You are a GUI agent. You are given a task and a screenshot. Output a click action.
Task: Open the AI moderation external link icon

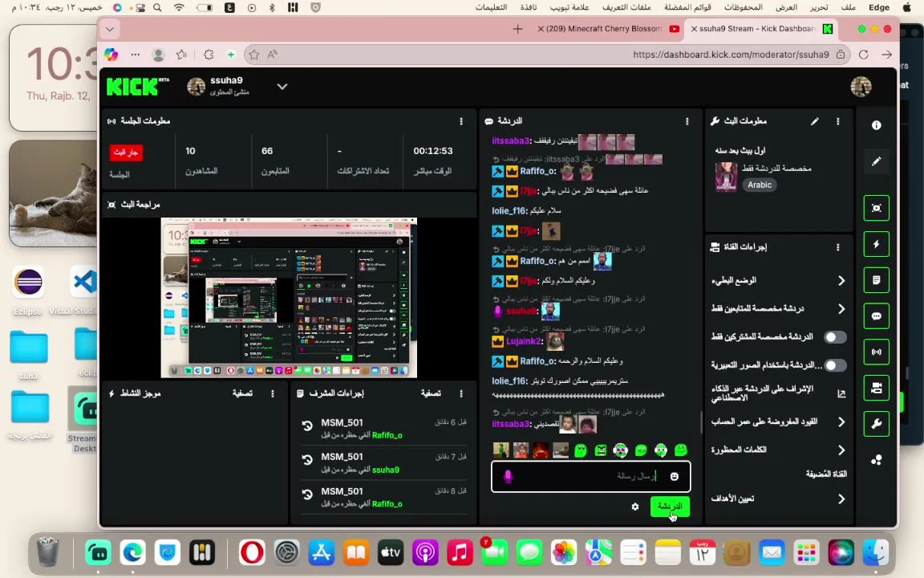point(841,393)
